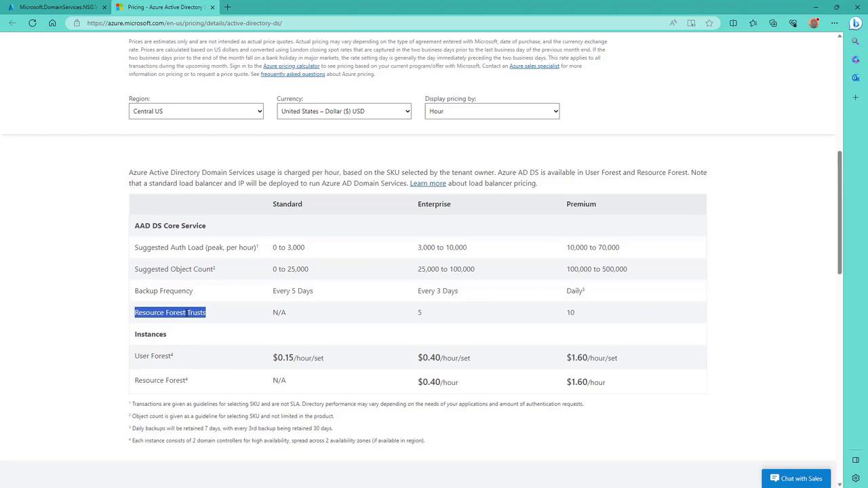The image size is (868, 488).
Task: Add a new app to sidebar
Action: point(856,98)
